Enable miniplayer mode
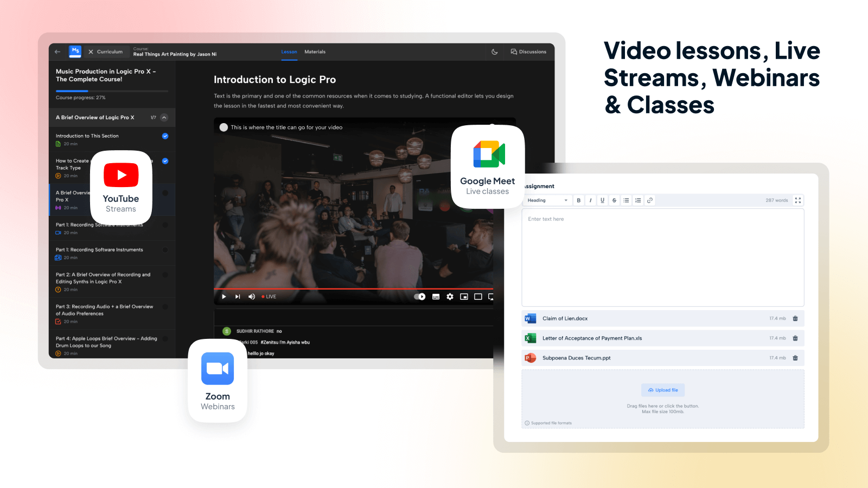Image resolution: width=868 pixels, height=488 pixels. click(464, 297)
